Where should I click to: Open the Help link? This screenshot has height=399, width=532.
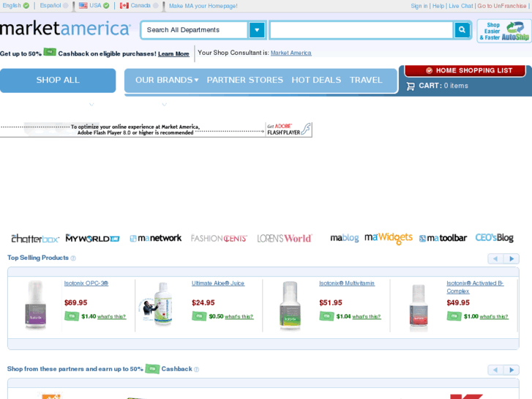(x=438, y=6)
